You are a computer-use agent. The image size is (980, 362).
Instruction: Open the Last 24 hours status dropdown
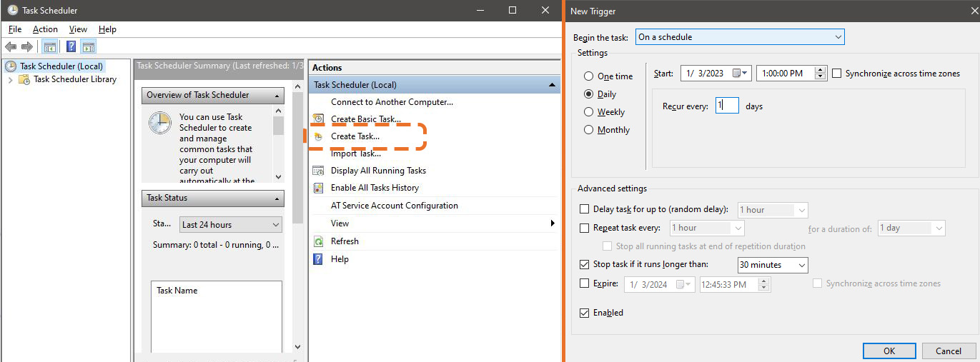[x=231, y=224]
